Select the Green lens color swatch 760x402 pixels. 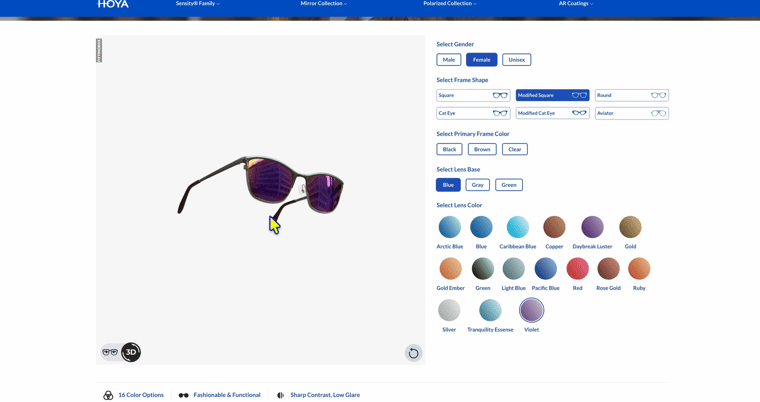click(483, 269)
